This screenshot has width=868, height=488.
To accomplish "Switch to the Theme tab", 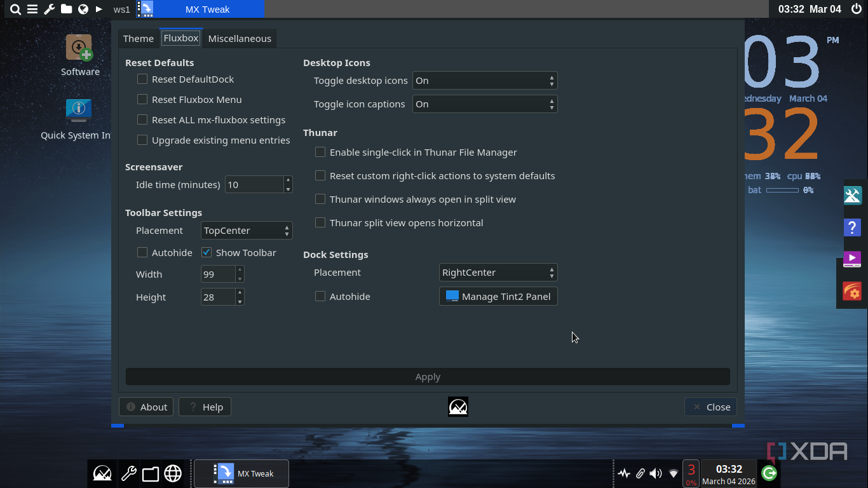I will point(139,38).
